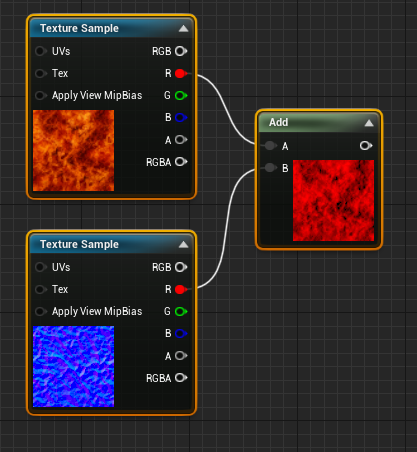
Task: Click the RGB output pin of the normal map Texture Sample
Action: pos(181,267)
